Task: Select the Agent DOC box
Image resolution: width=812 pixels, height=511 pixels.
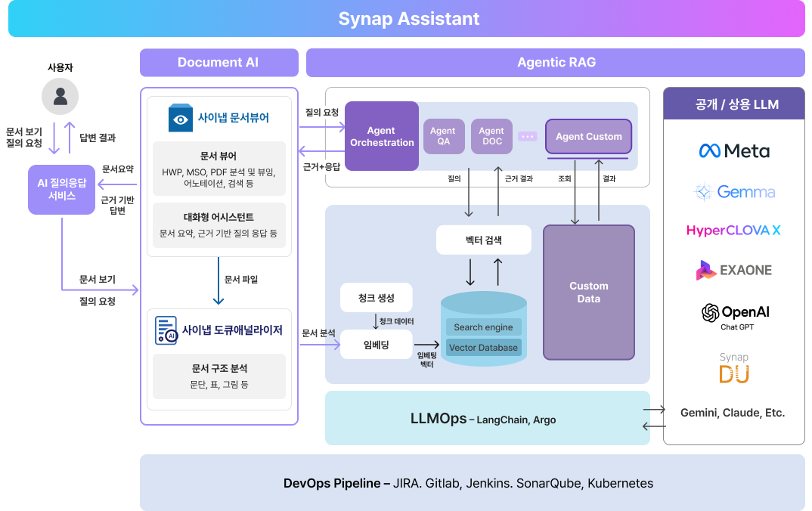Action: pyautogui.click(x=491, y=137)
